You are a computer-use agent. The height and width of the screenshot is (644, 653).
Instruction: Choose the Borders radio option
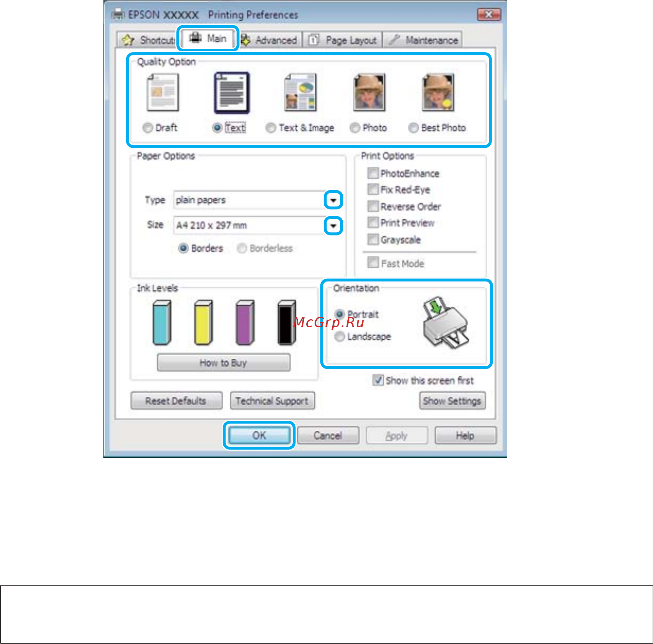pos(183,248)
